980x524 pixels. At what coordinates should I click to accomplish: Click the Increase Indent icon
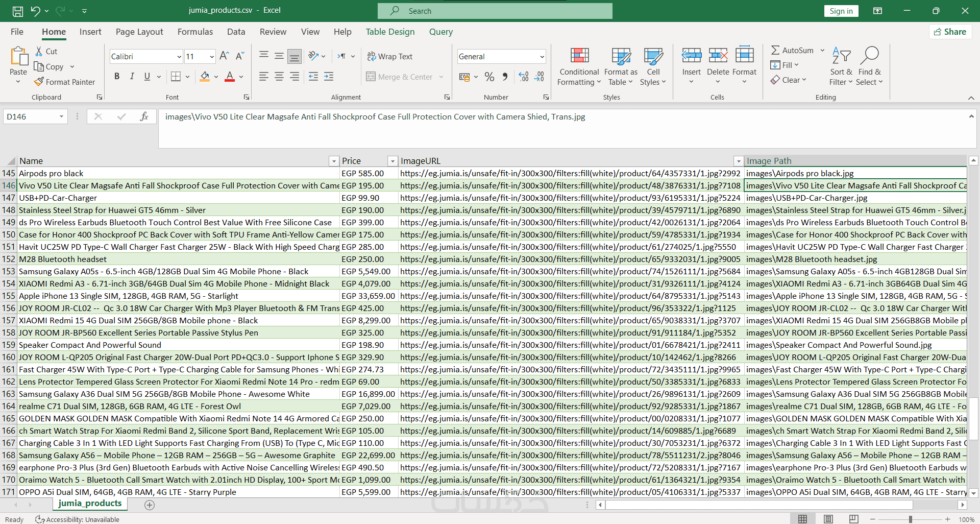(329, 77)
